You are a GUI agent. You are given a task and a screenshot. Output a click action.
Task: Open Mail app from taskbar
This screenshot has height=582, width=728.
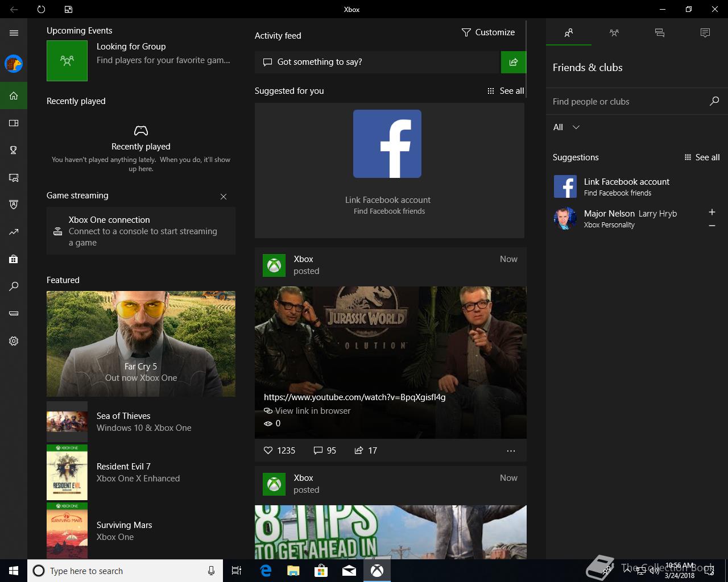pyautogui.click(x=349, y=571)
